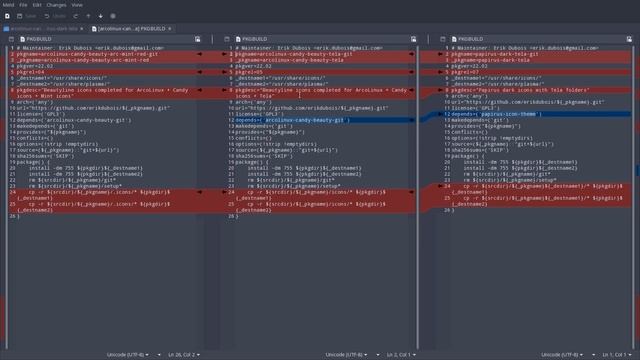Push middle pkgdesc line 8 to left arrow

pos(224,90)
